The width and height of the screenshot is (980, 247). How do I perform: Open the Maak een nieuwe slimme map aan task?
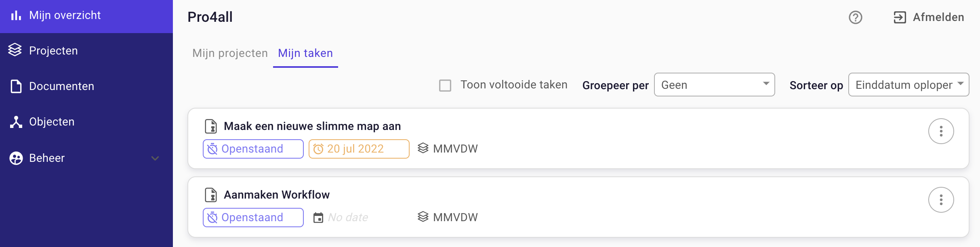(x=312, y=126)
